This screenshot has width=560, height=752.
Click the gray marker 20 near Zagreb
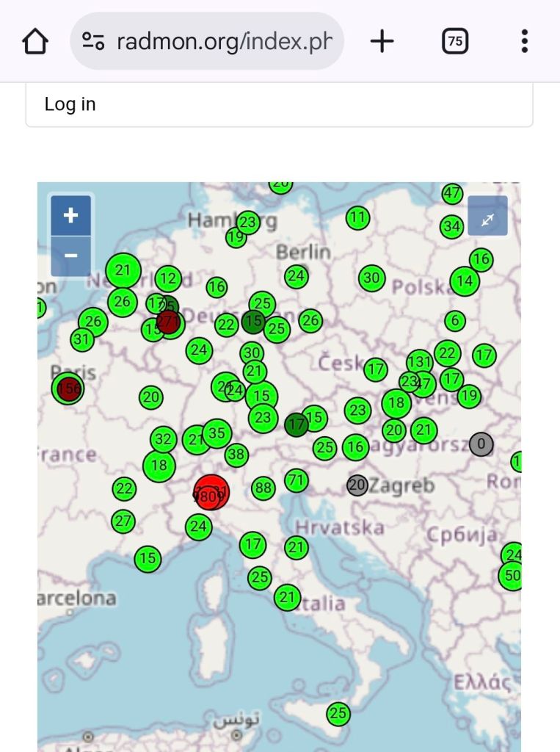[357, 485]
